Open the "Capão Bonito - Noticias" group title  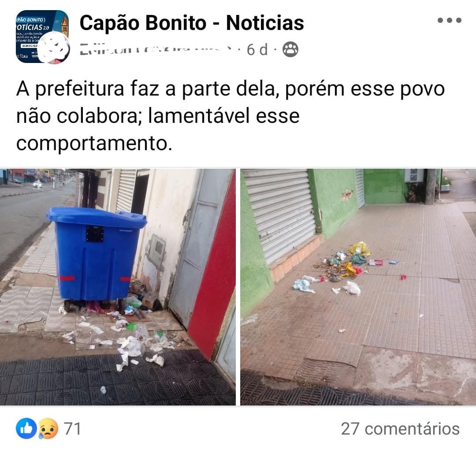pyautogui.click(x=192, y=23)
